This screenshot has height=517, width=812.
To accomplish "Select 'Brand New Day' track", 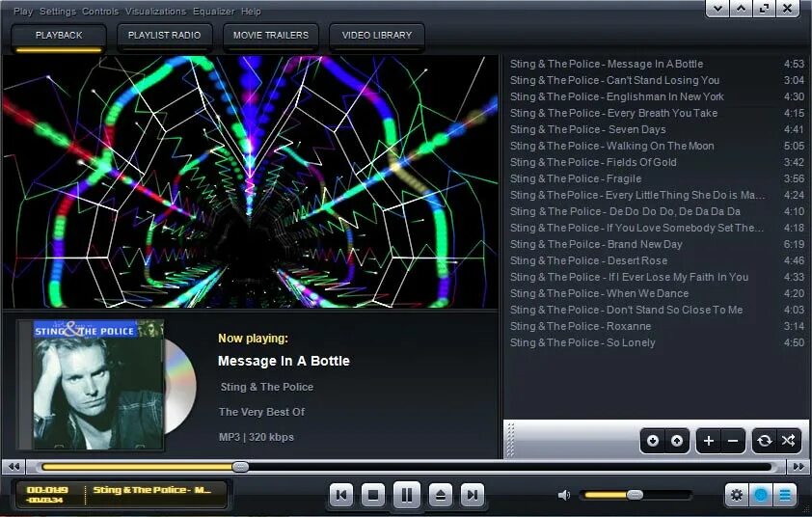I will pos(657,244).
